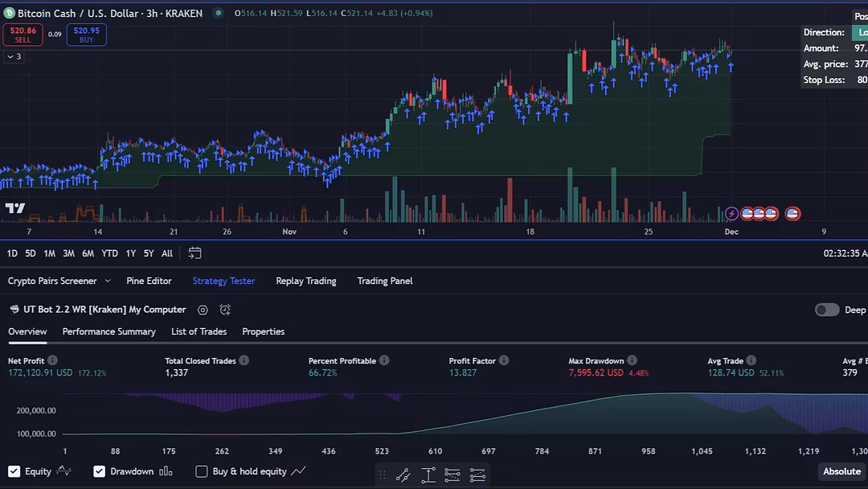The width and height of the screenshot is (868, 489).
Task: Uncheck the Drawdown checkbox
Action: tap(99, 471)
